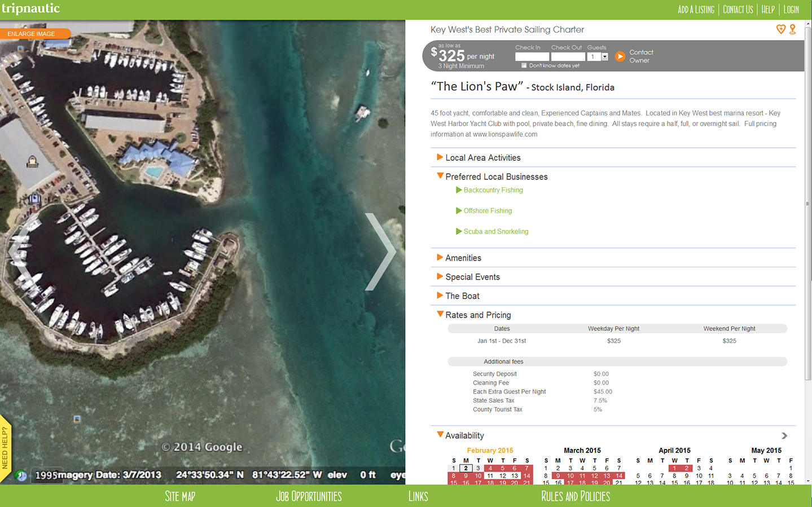The height and width of the screenshot is (507, 812).
Task: Collapse the Preferred Local Businesses section
Action: (x=496, y=177)
